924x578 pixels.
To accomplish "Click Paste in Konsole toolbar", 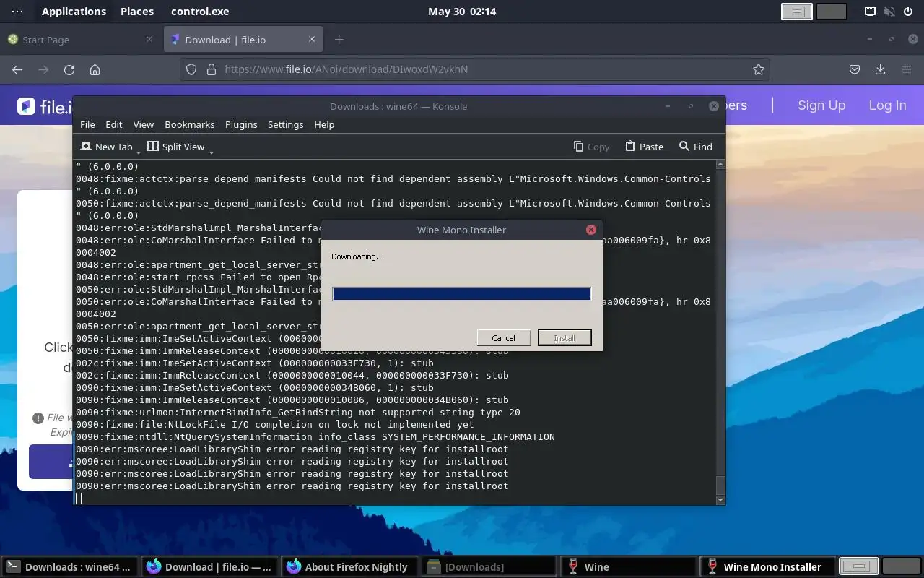I will coord(644,147).
